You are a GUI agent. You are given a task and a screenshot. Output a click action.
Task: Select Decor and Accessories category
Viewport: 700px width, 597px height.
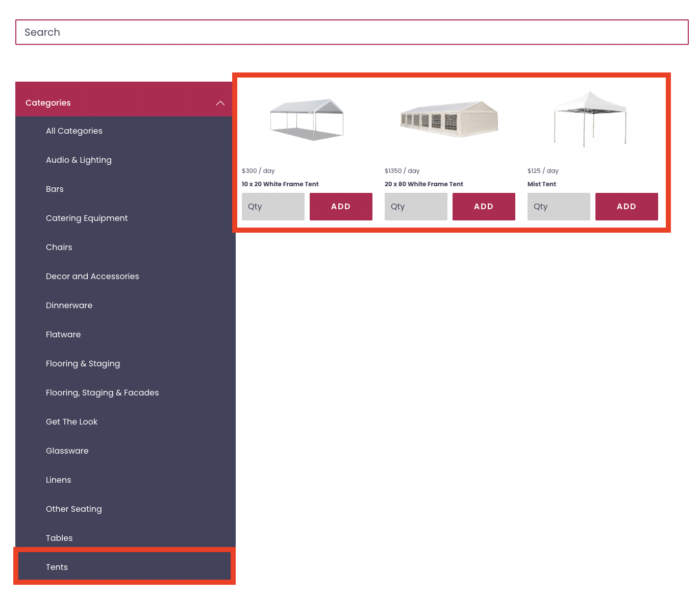[x=92, y=276]
